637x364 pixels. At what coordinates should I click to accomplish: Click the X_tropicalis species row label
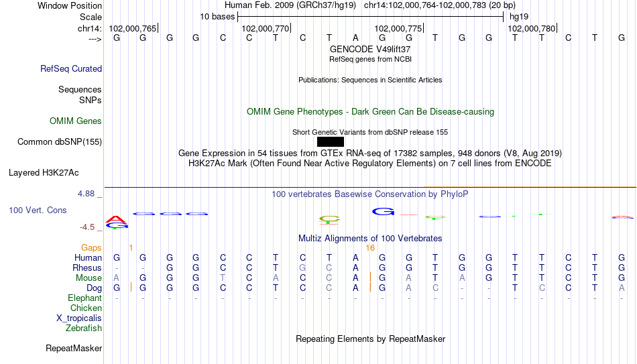(x=79, y=318)
